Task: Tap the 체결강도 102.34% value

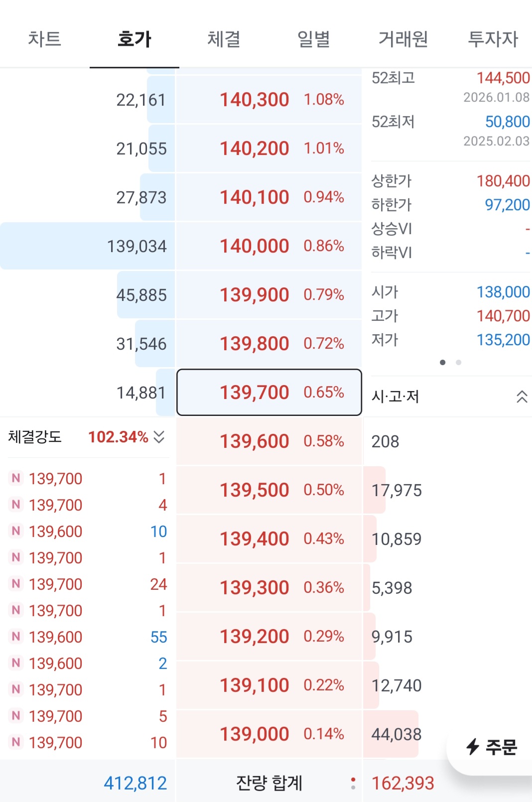Action: pyautogui.click(x=119, y=438)
